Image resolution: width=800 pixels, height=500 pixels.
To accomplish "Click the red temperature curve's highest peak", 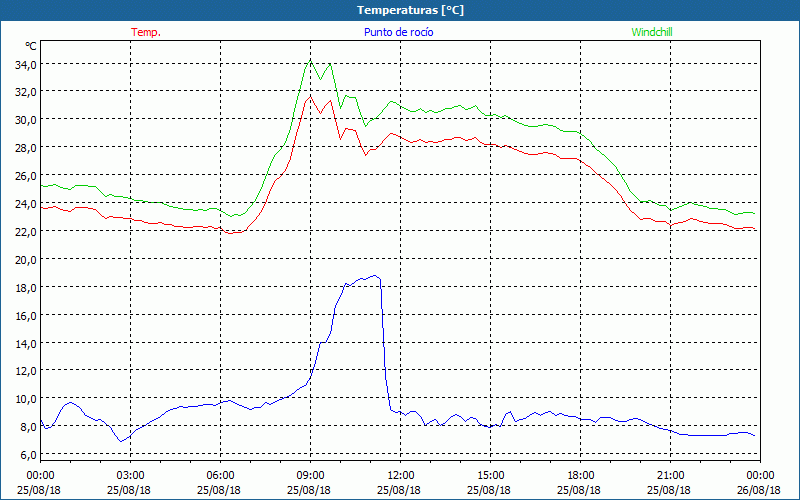I will coord(310,96).
